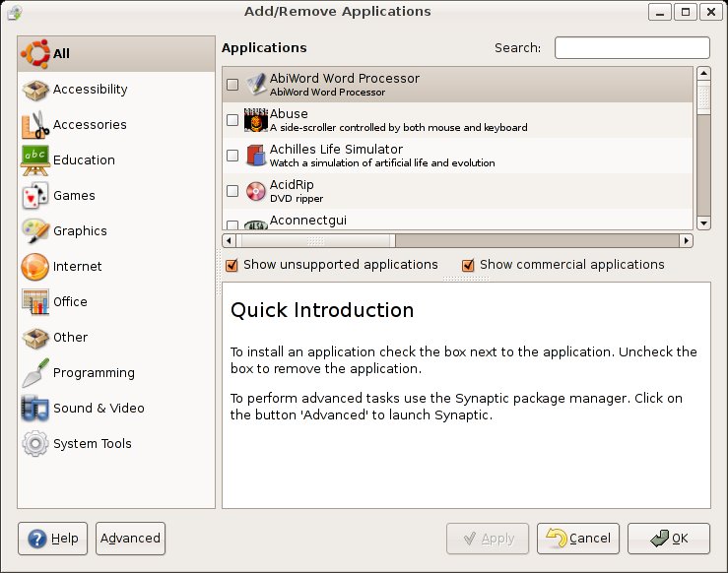Image resolution: width=728 pixels, height=573 pixels.
Task: Click 'A side-scroller controlled' description text
Action: [399, 128]
